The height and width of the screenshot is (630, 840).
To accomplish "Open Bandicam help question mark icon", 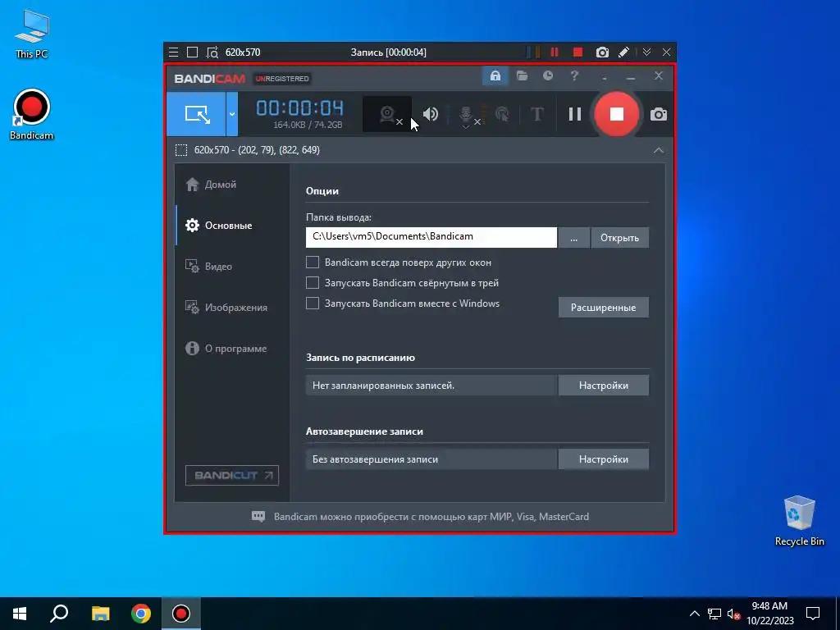I will tap(574, 76).
